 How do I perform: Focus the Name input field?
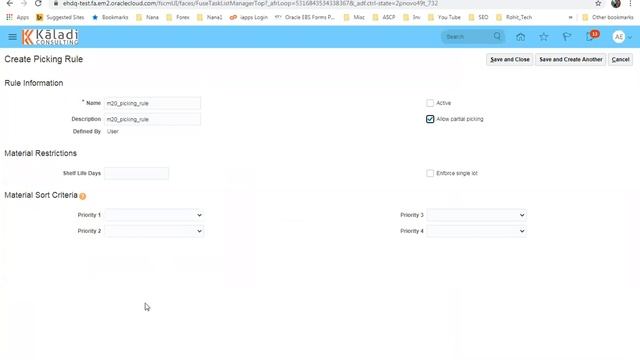tap(152, 103)
